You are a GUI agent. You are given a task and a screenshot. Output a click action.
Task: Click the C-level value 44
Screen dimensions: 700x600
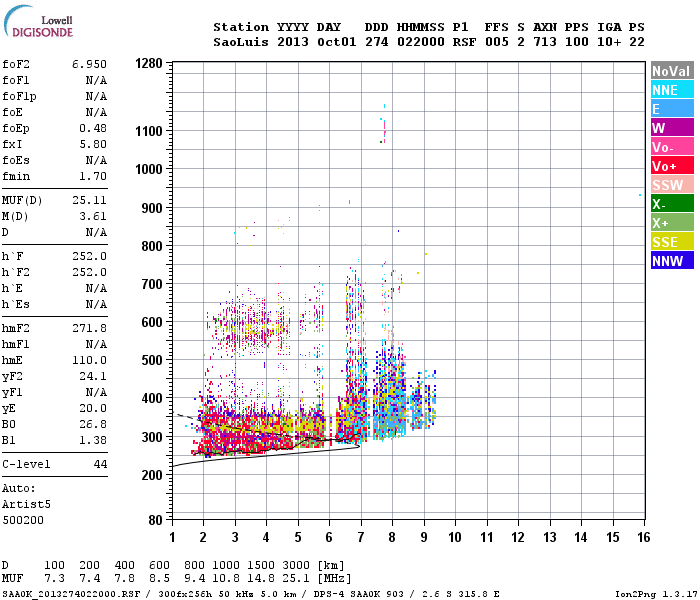pos(100,464)
